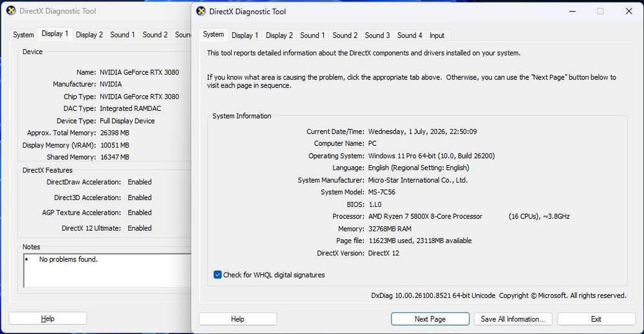
Task: Click Save All Information button
Action: [513, 319]
